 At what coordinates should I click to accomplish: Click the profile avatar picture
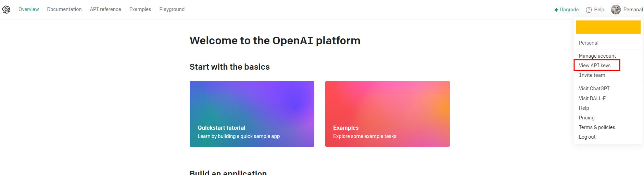[x=616, y=10]
